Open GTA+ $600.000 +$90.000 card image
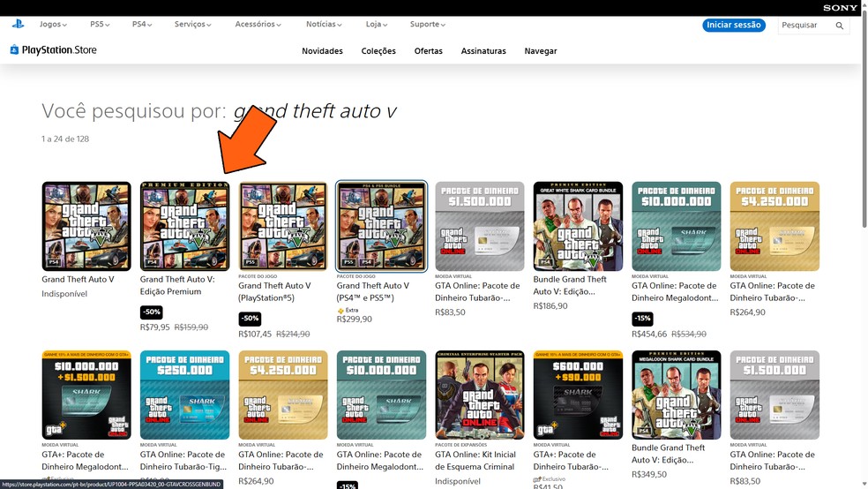This screenshot has width=868, height=489. [x=578, y=395]
